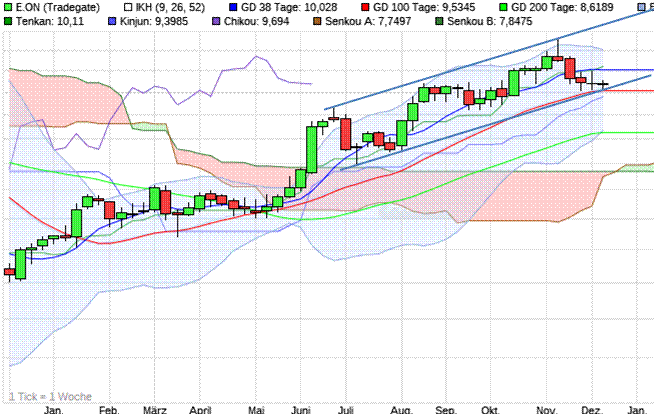The image size is (655, 415).
Task: Click the 'Nov.' time axis label
Action: (x=547, y=410)
